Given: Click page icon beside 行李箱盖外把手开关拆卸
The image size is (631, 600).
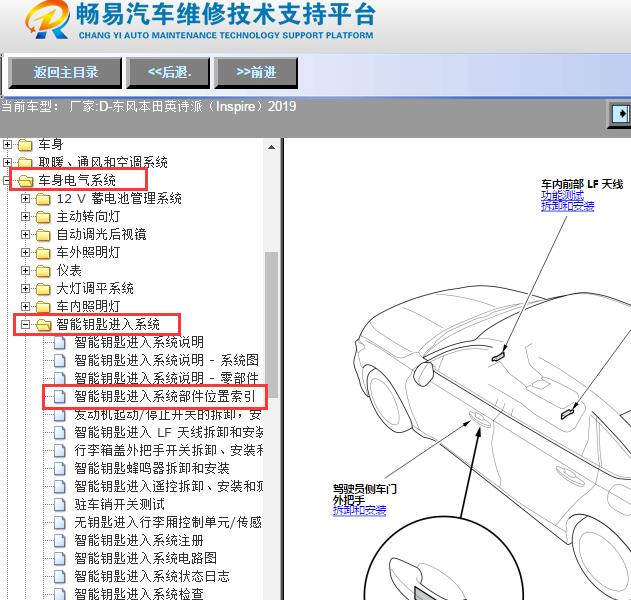Looking at the screenshot, I should click(60, 451).
